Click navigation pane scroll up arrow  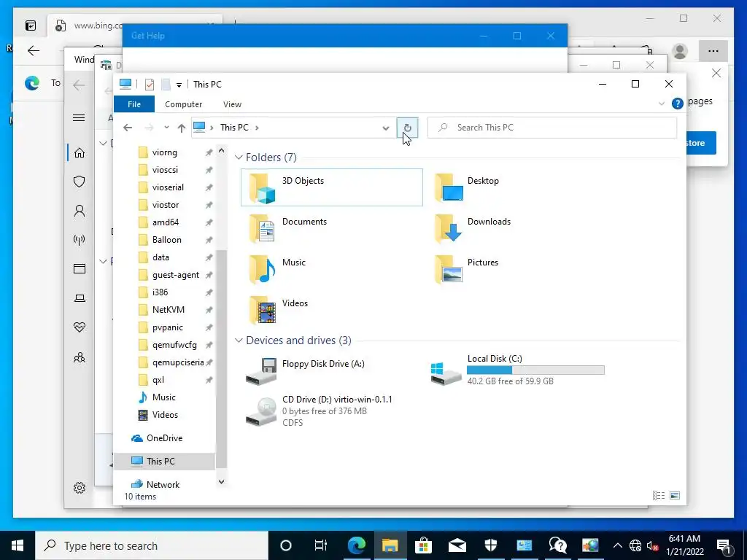(221, 150)
